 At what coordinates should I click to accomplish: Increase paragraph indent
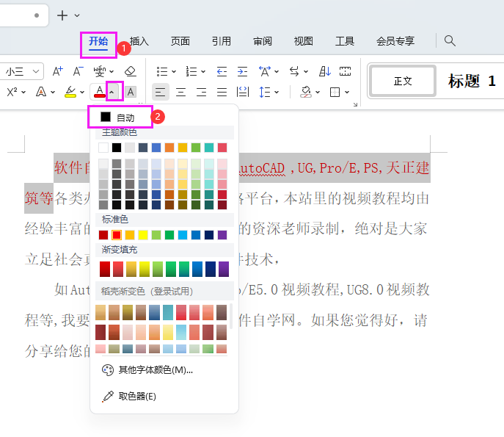coord(242,71)
